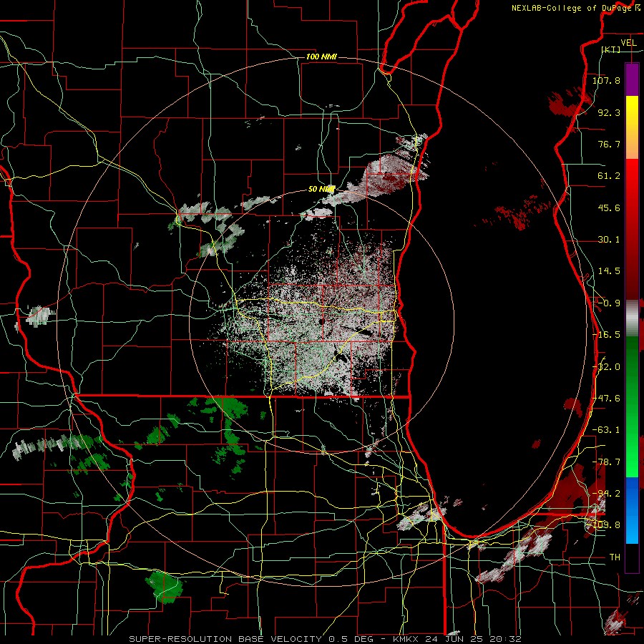The image size is (644, 644).
Task: Click the 92.3 value on velocity scale
Action: 609,112
